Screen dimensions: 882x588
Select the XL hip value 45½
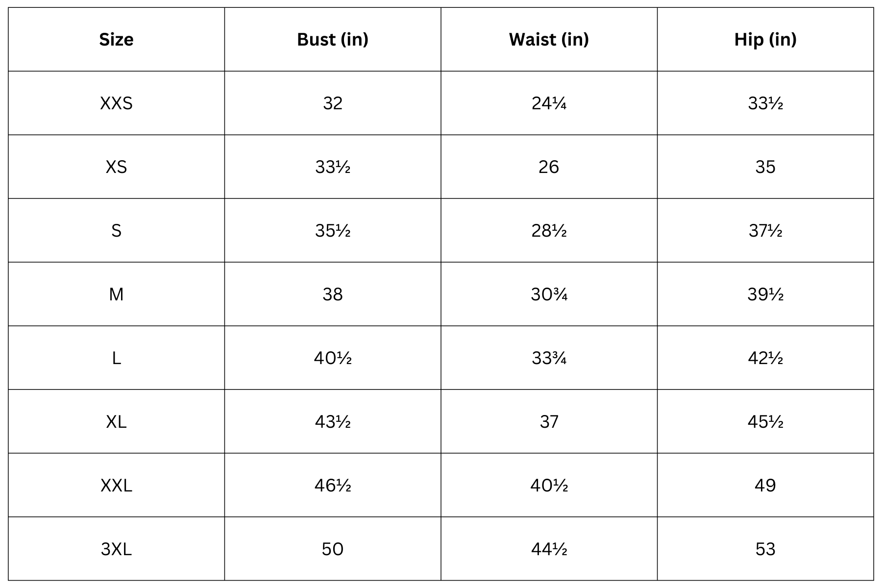[x=765, y=421]
